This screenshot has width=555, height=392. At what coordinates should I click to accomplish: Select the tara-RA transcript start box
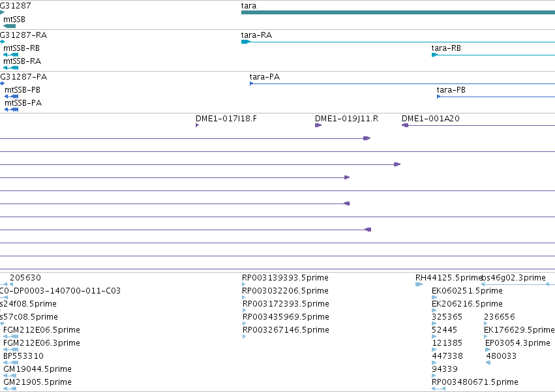coord(246,42)
